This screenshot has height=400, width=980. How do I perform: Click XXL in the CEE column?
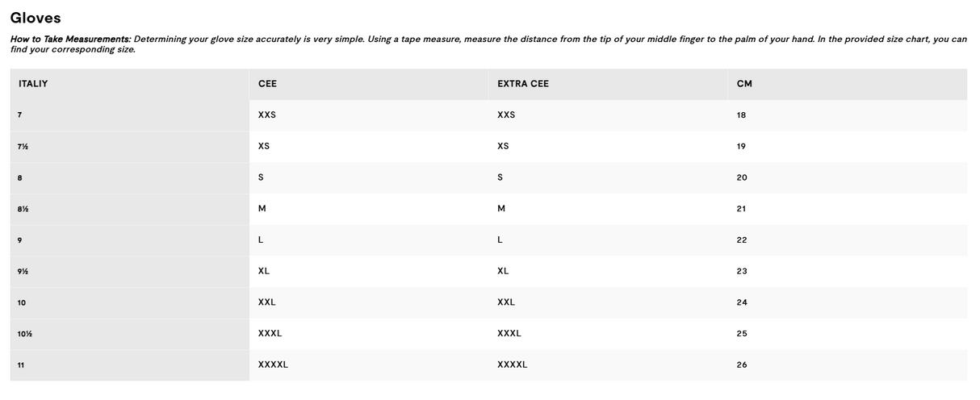click(267, 302)
